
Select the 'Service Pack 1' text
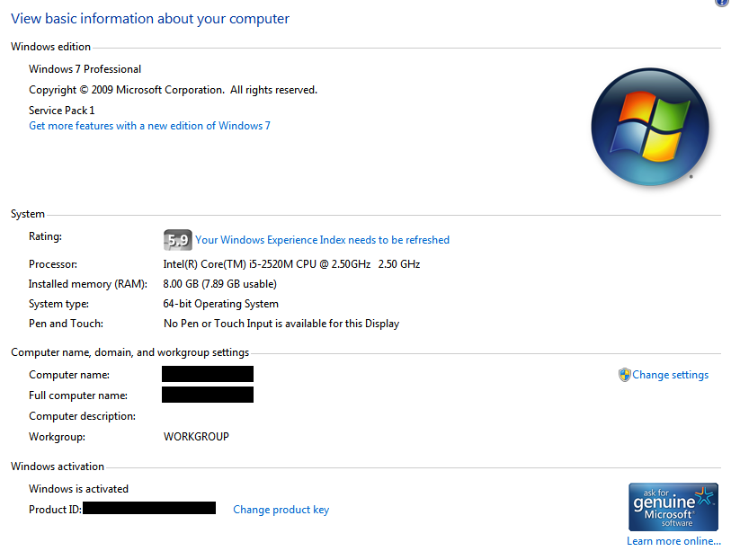coord(61,111)
